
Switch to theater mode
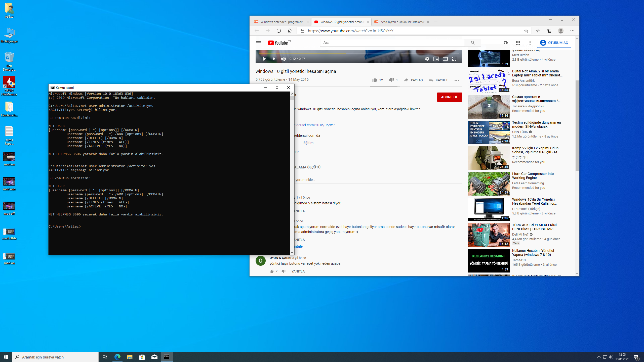[x=445, y=59]
